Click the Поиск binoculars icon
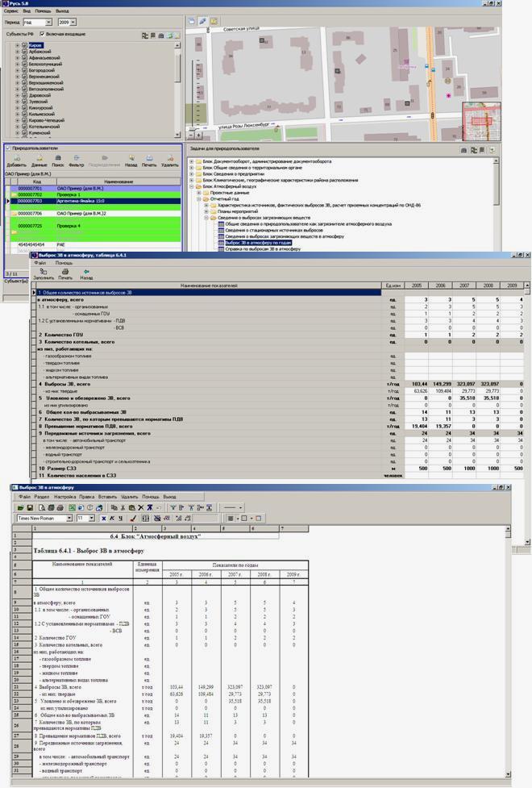This screenshot has width=532, height=788. 58,160
